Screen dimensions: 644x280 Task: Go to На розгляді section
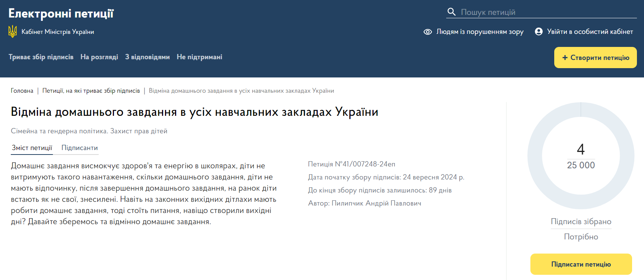coord(99,57)
